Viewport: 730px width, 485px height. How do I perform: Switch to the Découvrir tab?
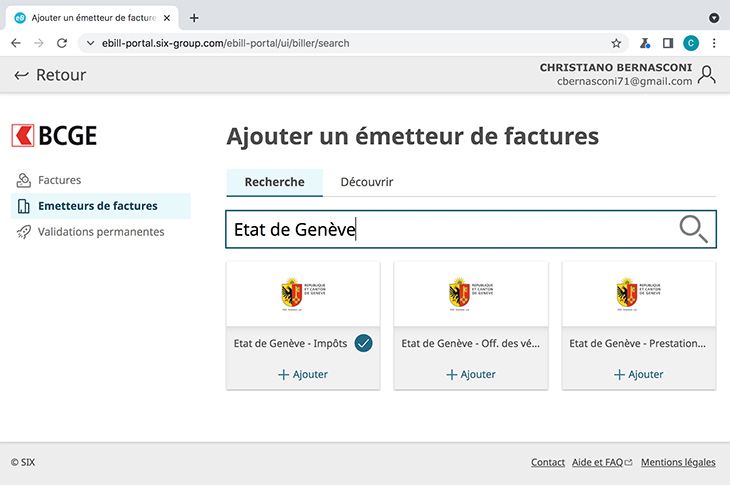(x=367, y=182)
